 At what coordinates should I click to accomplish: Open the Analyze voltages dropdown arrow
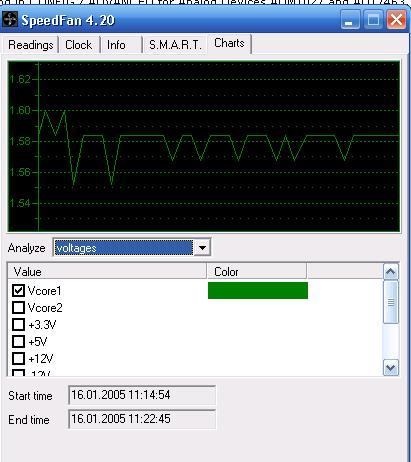(202, 248)
